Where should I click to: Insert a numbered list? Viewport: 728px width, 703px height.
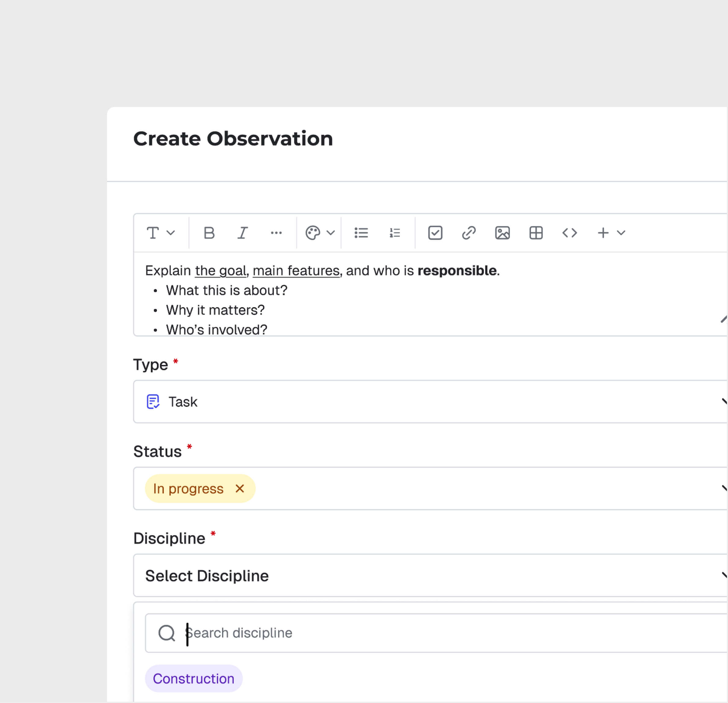tap(394, 233)
